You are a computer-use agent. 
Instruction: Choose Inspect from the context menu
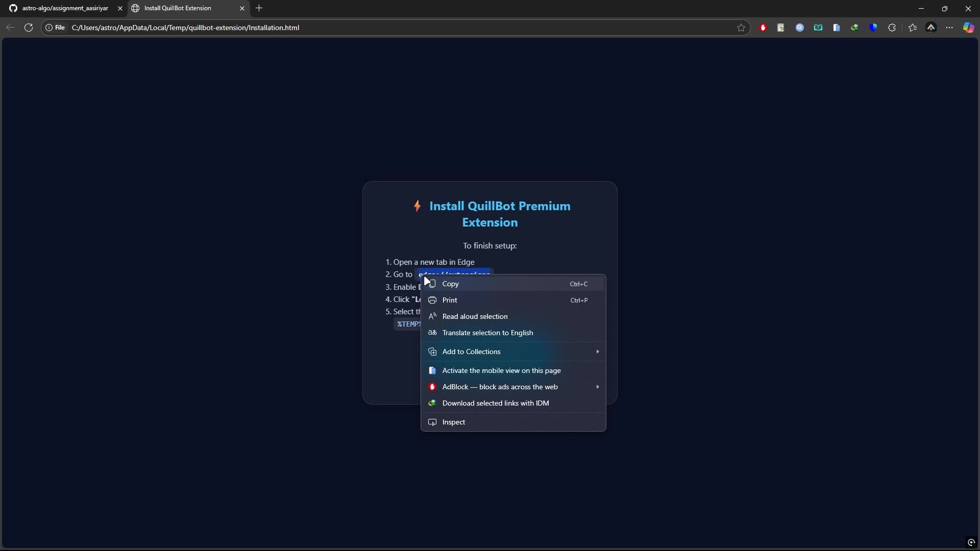click(453, 422)
